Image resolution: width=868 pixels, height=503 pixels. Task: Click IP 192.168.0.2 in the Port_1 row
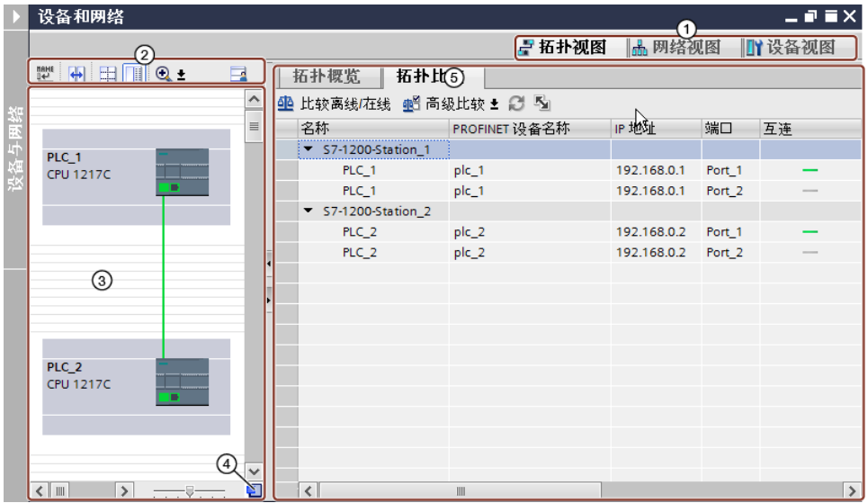click(650, 231)
